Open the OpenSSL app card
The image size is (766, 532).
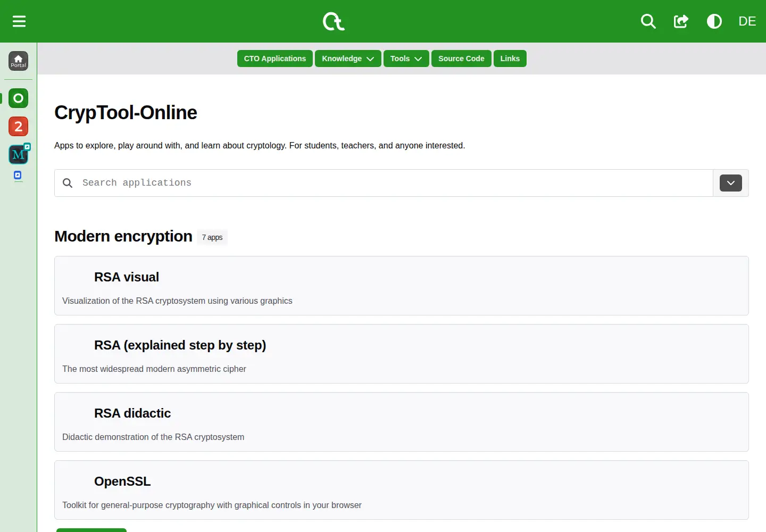point(402,490)
